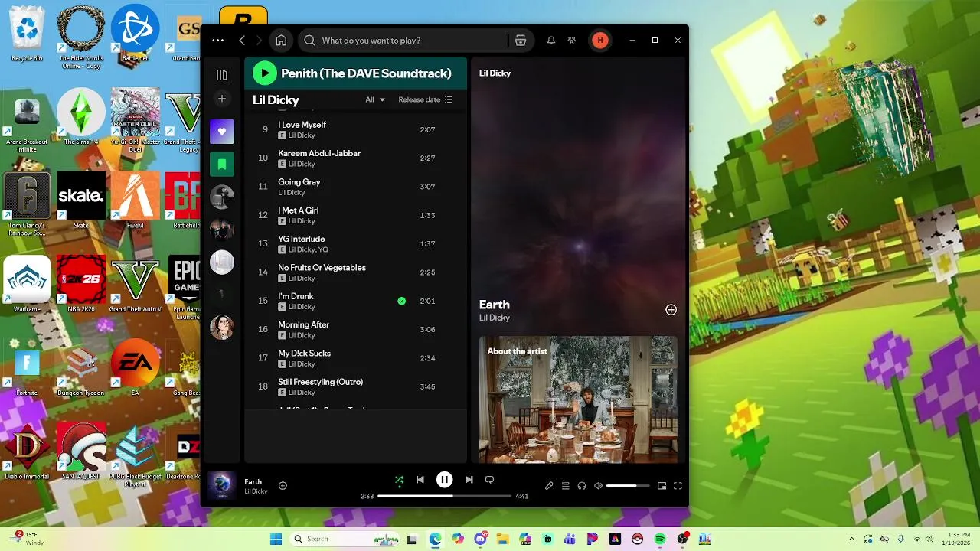Select the Warframe desktop shortcut

click(x=27, y=285)
